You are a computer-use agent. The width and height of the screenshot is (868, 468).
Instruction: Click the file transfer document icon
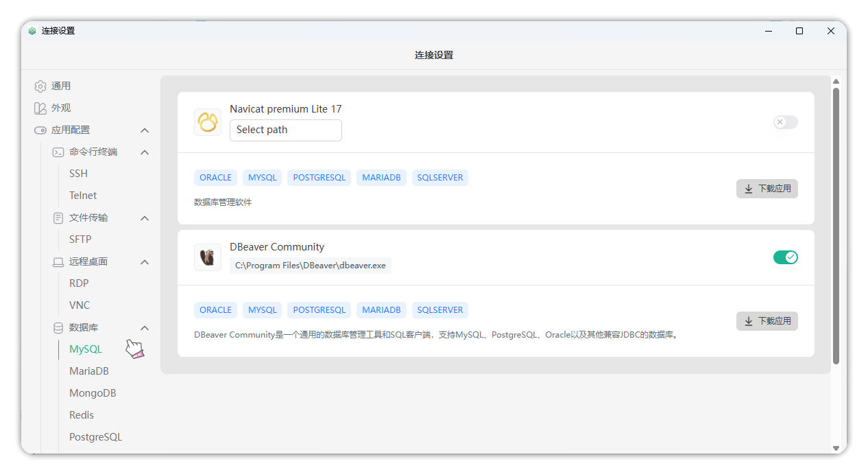58,218
